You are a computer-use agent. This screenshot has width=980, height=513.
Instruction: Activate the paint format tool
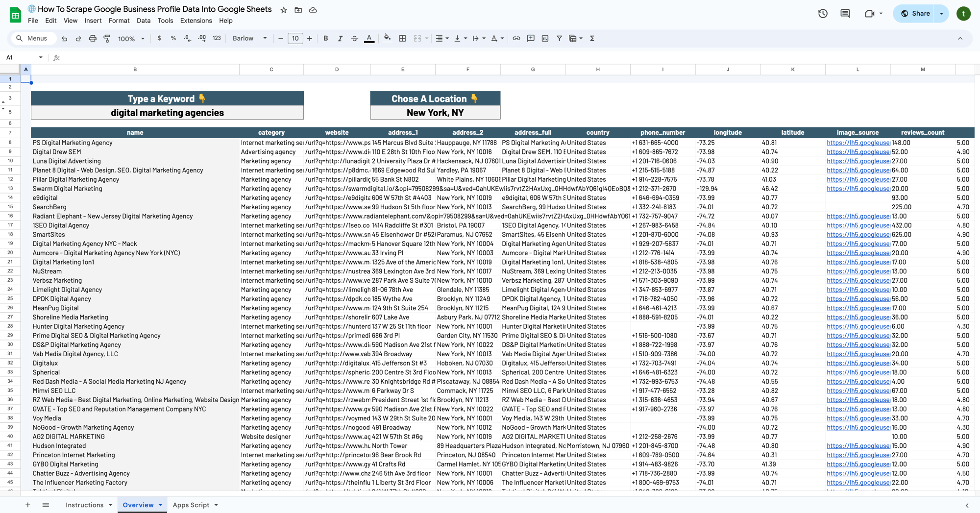(107, 38)
